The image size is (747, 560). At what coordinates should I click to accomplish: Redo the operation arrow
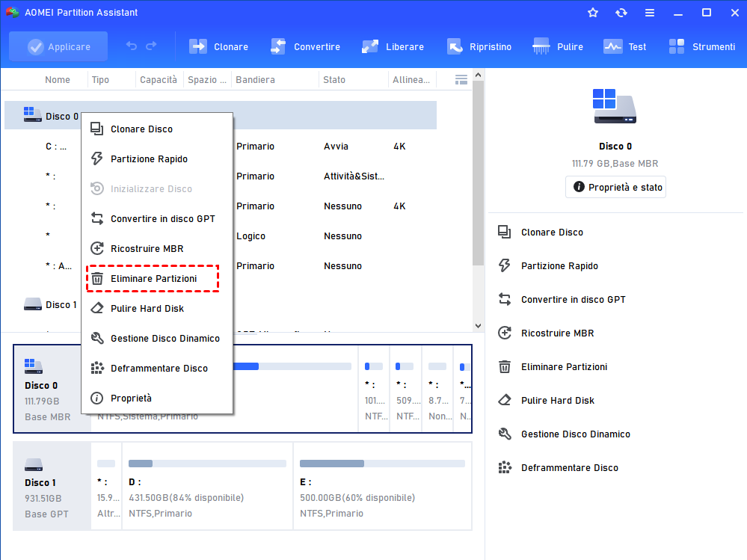point(151,46)
